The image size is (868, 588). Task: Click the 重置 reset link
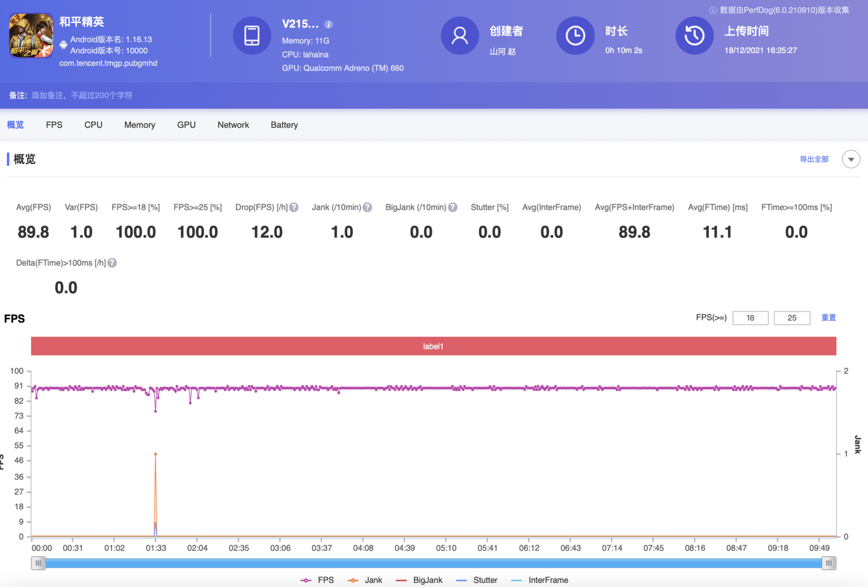coord(828,318)
